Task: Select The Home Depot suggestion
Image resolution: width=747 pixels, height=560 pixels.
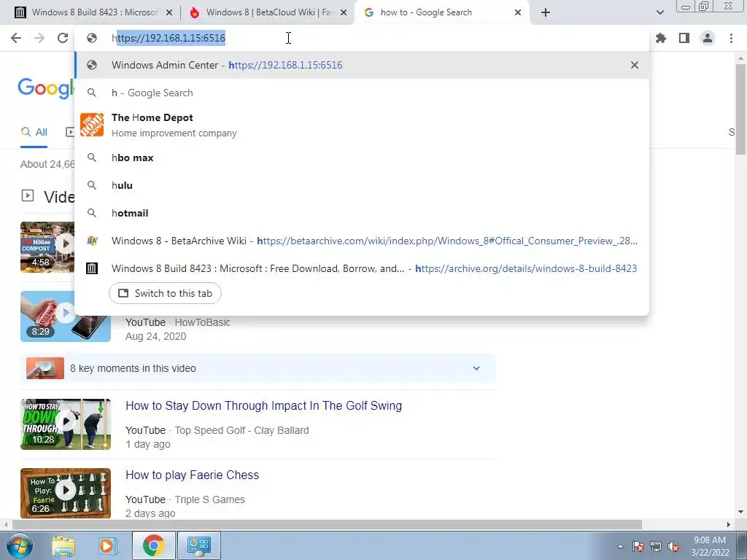Action: 362,125
